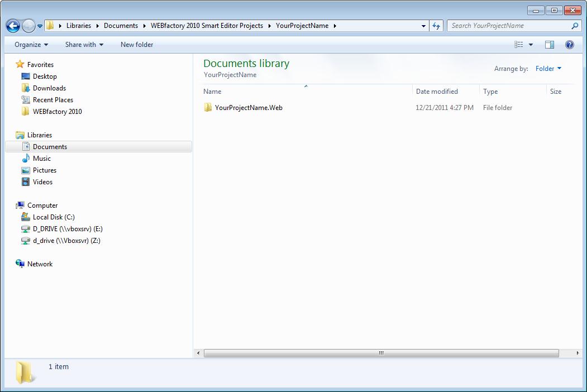Sort by the Date modified column header

(x=437, y=92)
